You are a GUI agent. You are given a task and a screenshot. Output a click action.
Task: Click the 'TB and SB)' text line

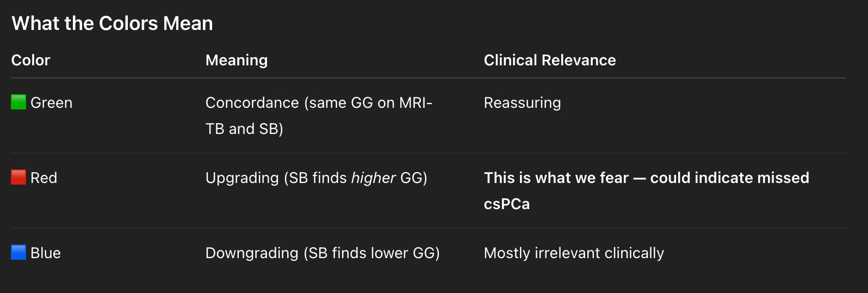[x=244, y=129]
